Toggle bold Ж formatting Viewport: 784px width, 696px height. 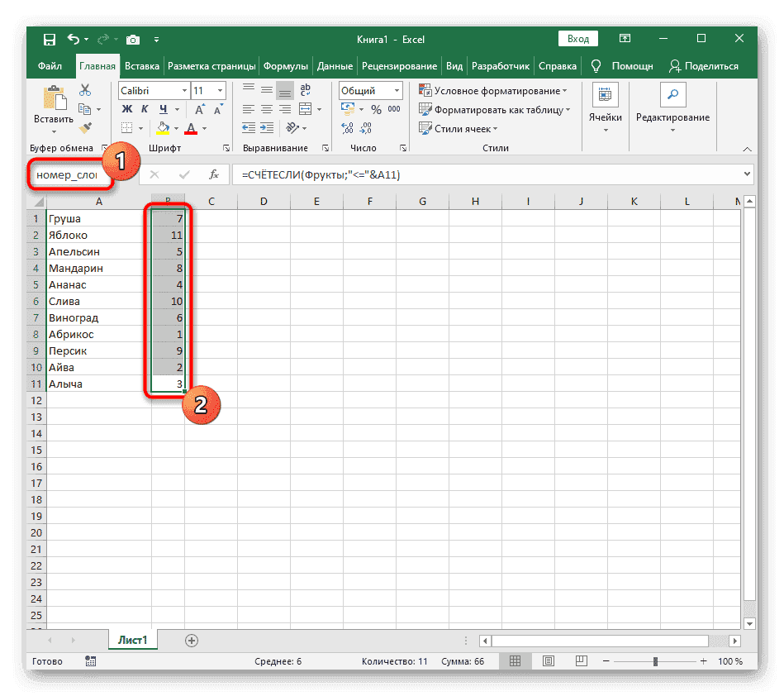click(127, 109)
